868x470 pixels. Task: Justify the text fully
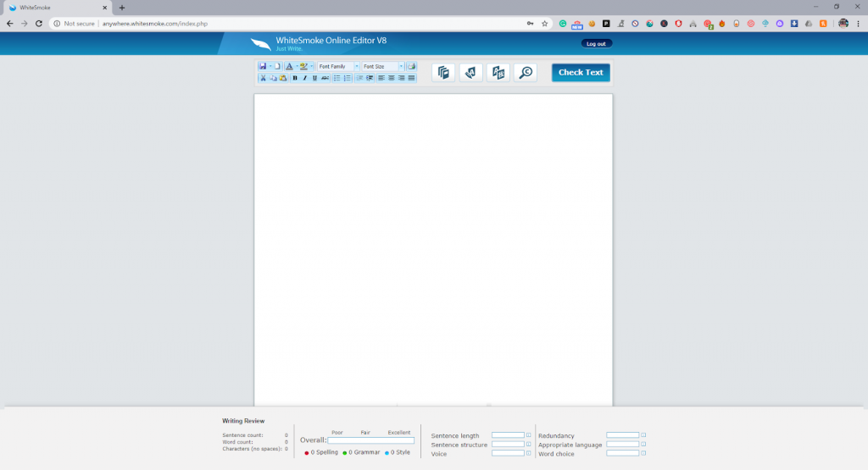[411, 78]
